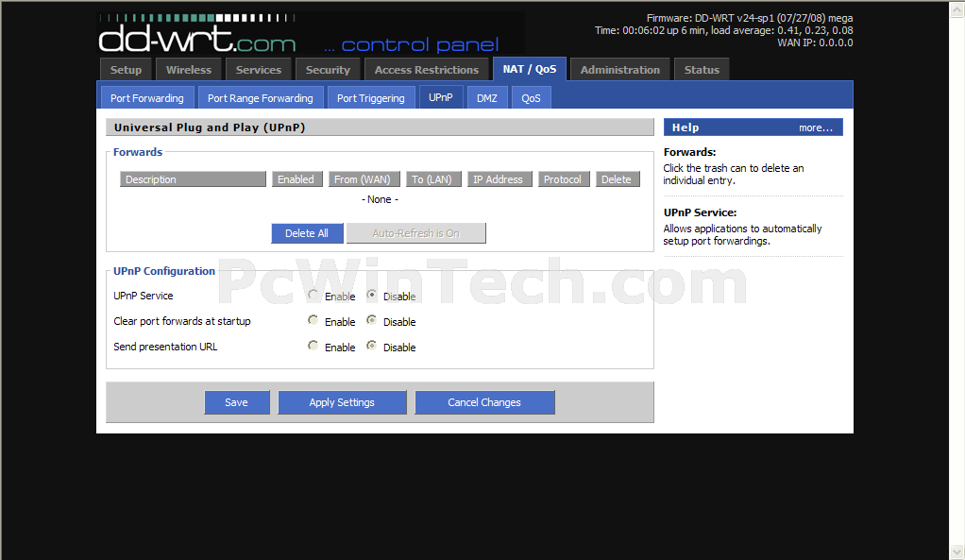The height and width of the screenshot is (560, 965).
Task: Switch to Port Range Forwarding sub-tab
Action: (261, 98)
